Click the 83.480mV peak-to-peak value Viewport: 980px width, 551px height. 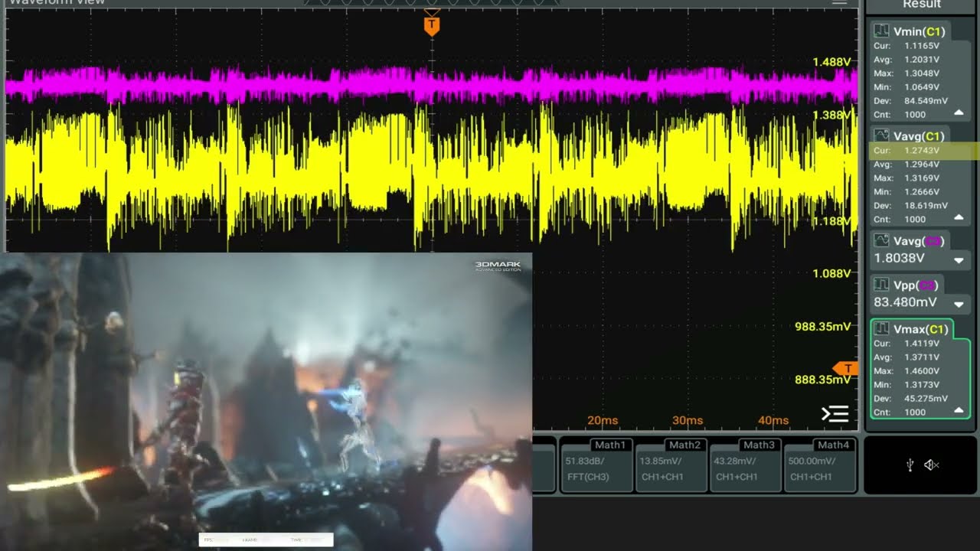click(906, 302)
